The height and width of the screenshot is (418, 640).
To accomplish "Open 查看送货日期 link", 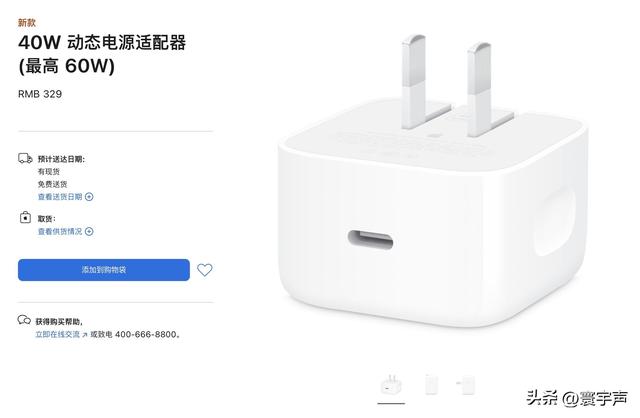I will tap(60, 197).
